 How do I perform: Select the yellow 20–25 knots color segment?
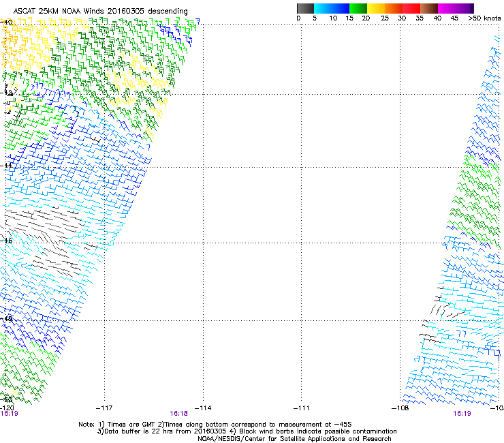(x=376, y=8)
